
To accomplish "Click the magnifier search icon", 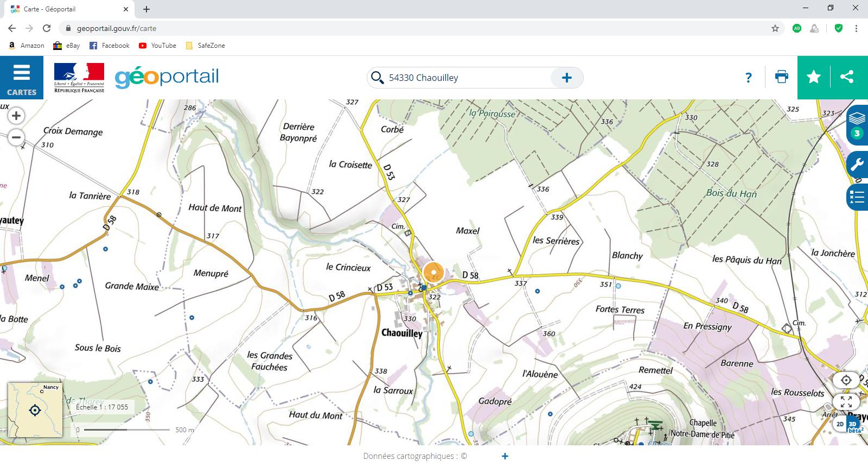I will pos(376,78).
